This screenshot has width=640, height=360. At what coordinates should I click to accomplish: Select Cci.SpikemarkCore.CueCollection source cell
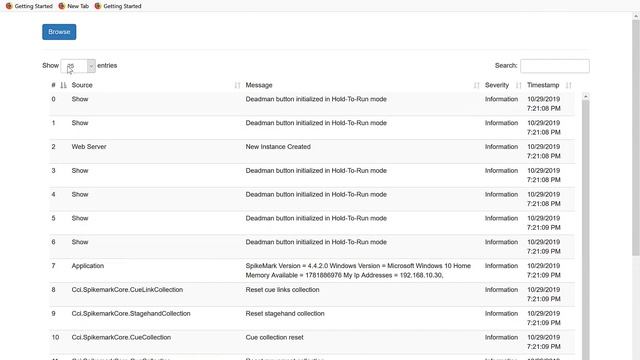121,338
